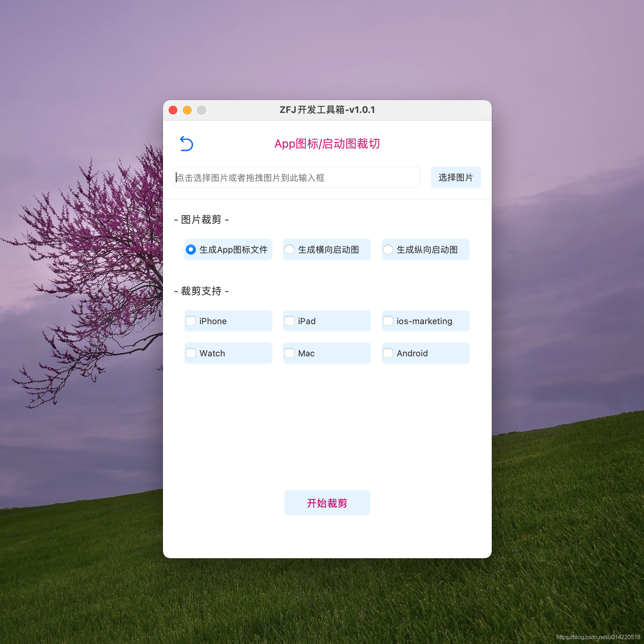Minimize window with the yellow button
Viewport: 644px width, 644px height.
tap(187, 110)
